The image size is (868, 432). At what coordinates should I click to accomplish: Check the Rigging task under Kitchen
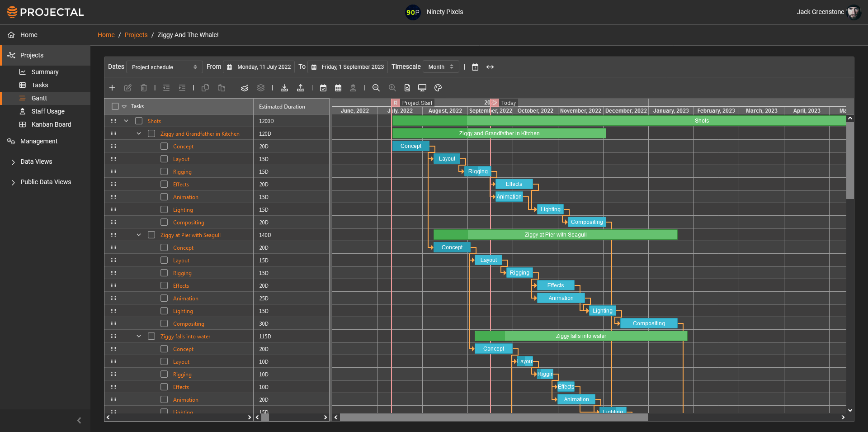pyautogui.click(x=164, y=171)
